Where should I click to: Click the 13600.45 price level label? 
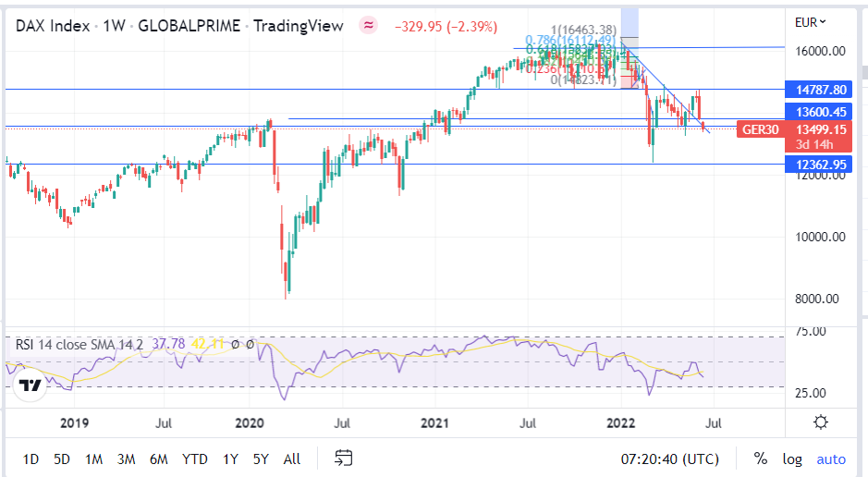[x=815, y=112]
